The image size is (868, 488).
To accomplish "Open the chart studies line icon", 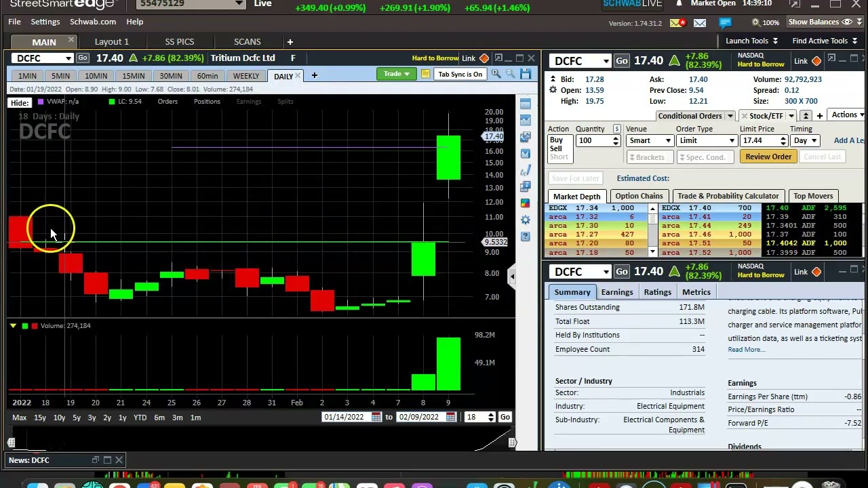I will 526,120.
